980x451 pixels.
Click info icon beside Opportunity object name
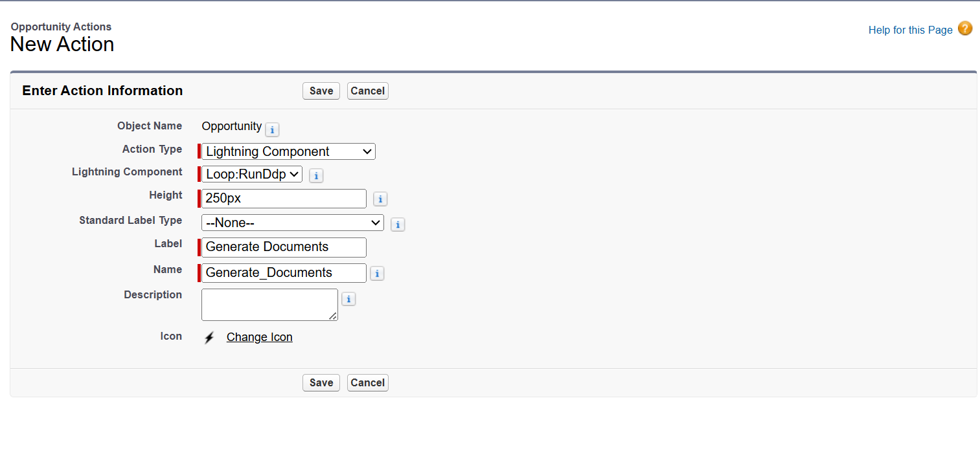tap(272, 129)
